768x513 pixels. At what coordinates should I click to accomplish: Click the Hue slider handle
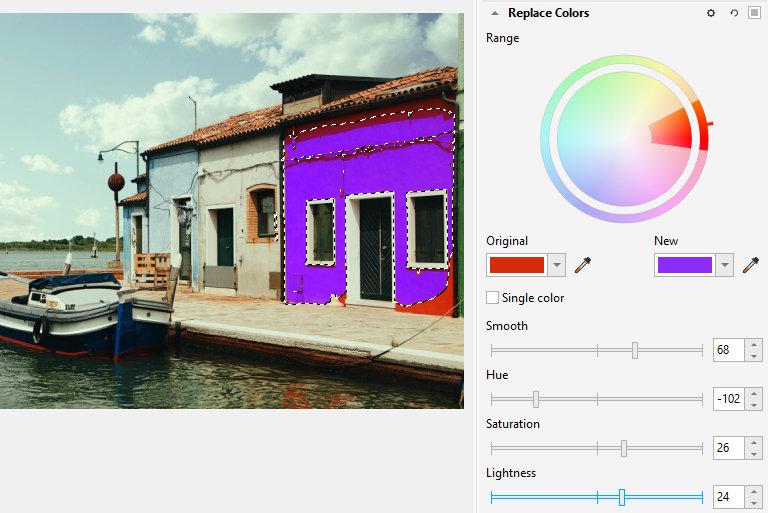(x=536, y=399)
